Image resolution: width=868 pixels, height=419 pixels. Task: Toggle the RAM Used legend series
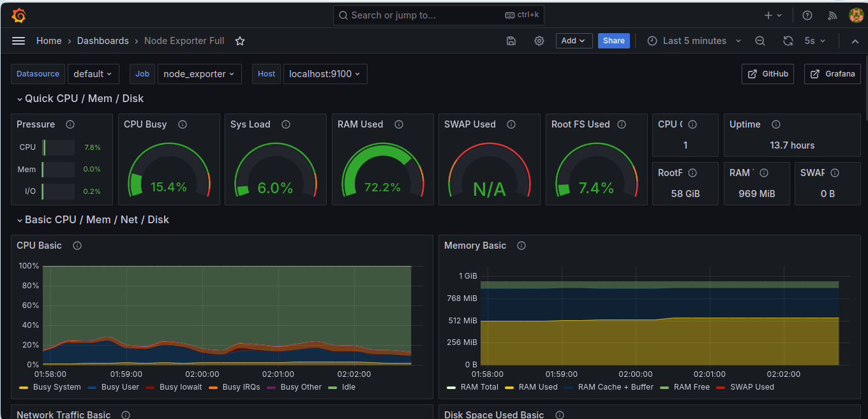coord(532,387)
